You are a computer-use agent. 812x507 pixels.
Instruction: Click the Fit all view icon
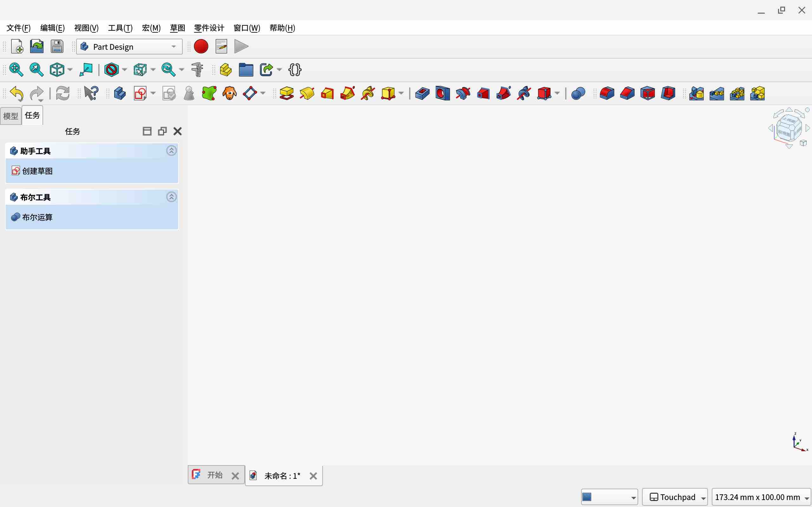pyautogui.click(x=16, y=70)
